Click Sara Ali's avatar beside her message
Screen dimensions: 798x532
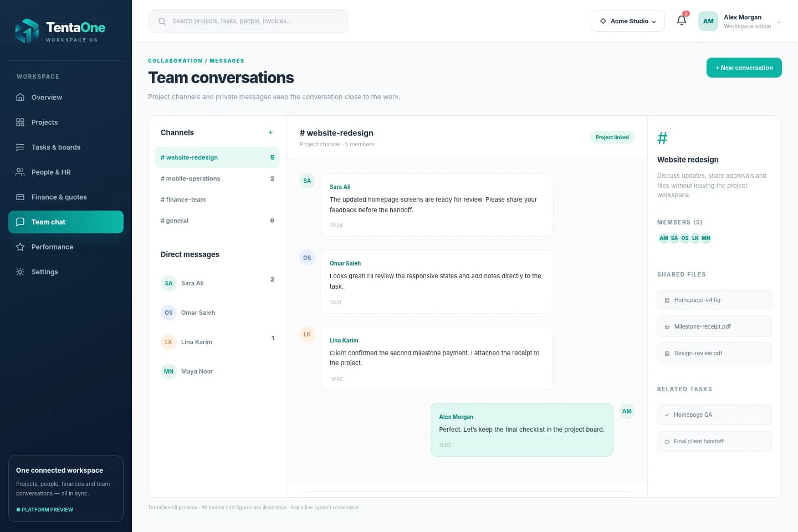(307, 181)
